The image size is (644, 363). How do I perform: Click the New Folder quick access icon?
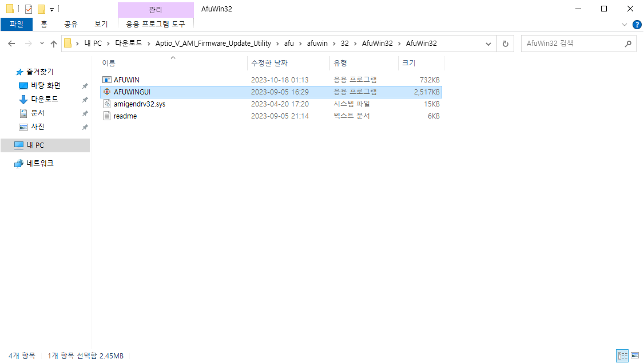pyautogui.click(x=41, y=9)
